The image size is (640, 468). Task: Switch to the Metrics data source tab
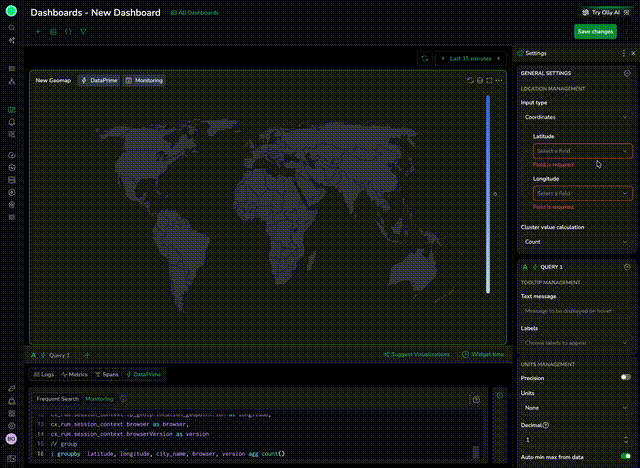tap(75, 375)
